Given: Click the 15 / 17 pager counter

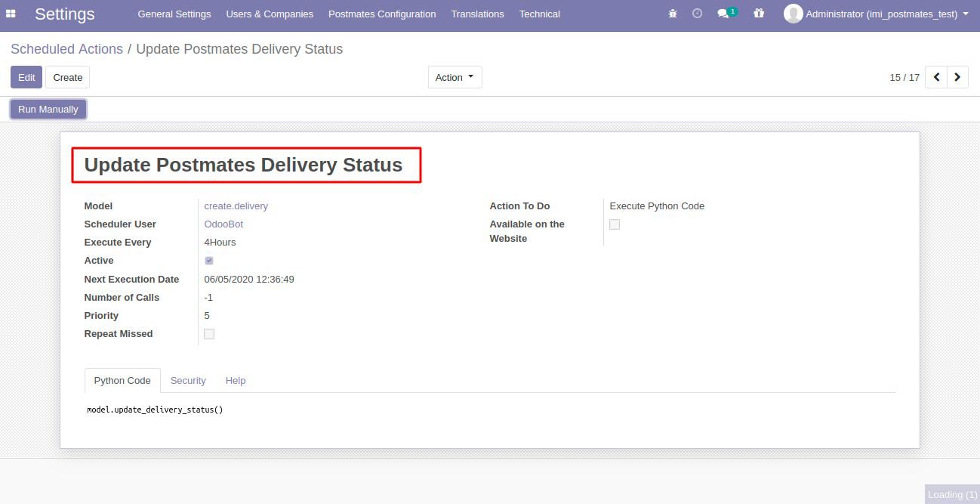Looking at the screenshot, I should click(x=904, y=78).
